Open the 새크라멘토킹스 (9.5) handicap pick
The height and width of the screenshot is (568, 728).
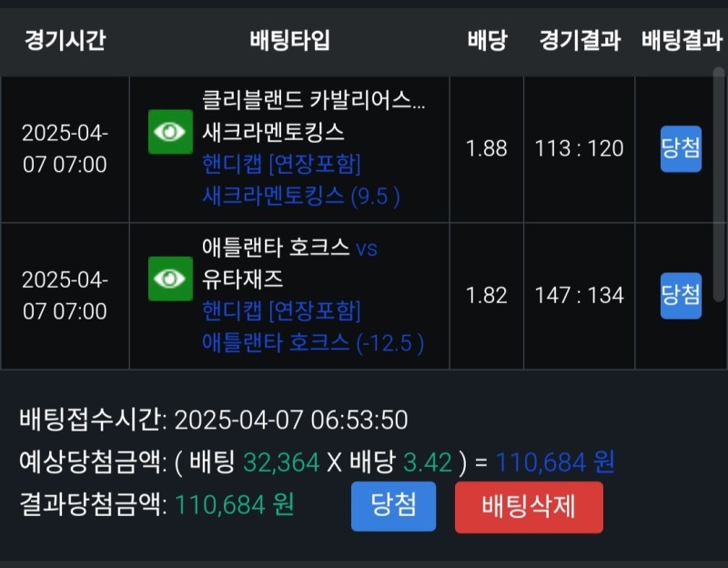point(301,196)
